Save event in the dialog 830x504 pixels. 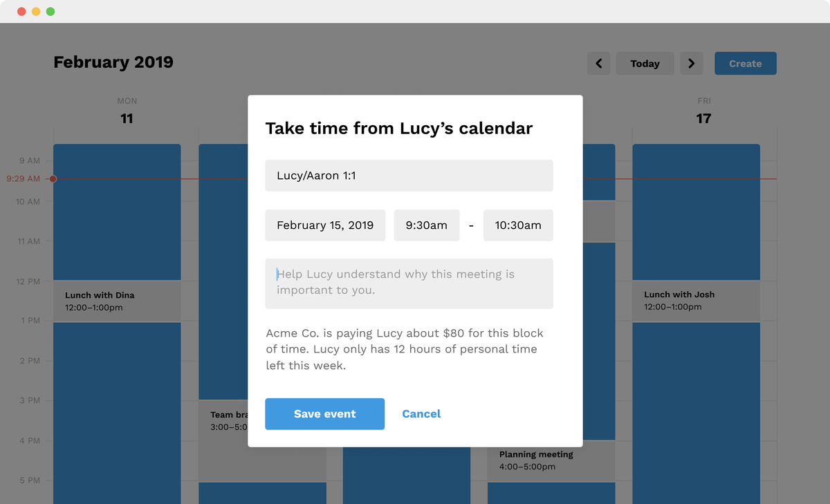[324, 414]
